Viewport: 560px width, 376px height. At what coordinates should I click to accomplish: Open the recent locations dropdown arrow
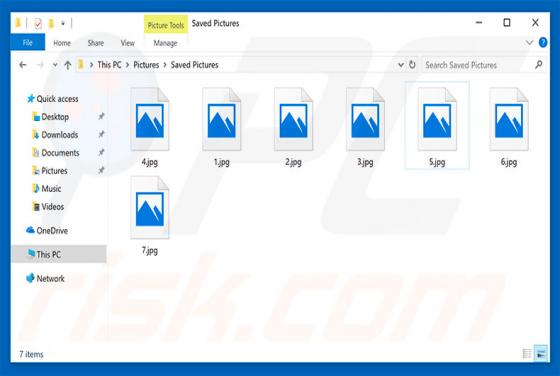55,65
